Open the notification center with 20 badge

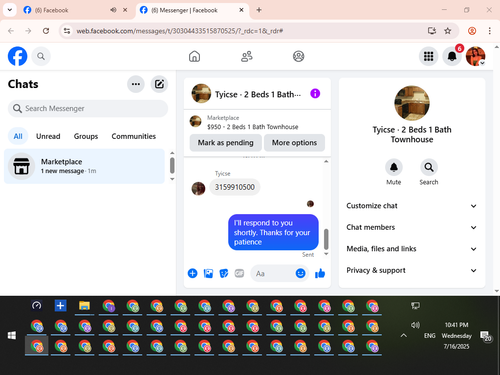click(x=486, y=336)
